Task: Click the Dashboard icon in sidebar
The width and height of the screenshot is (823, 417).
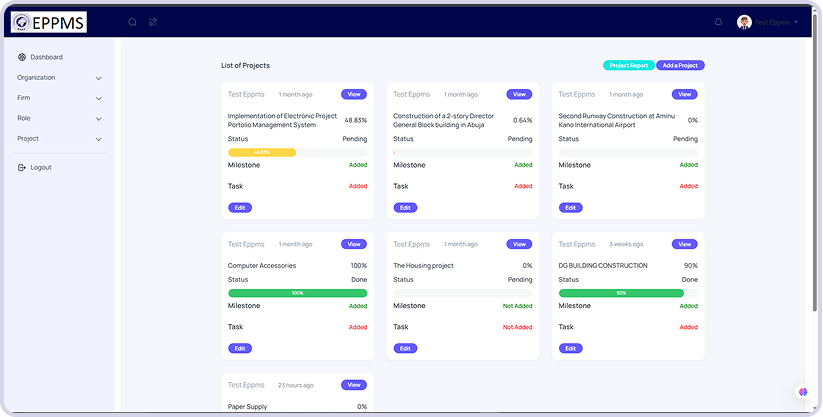Action: coord(22,57)
